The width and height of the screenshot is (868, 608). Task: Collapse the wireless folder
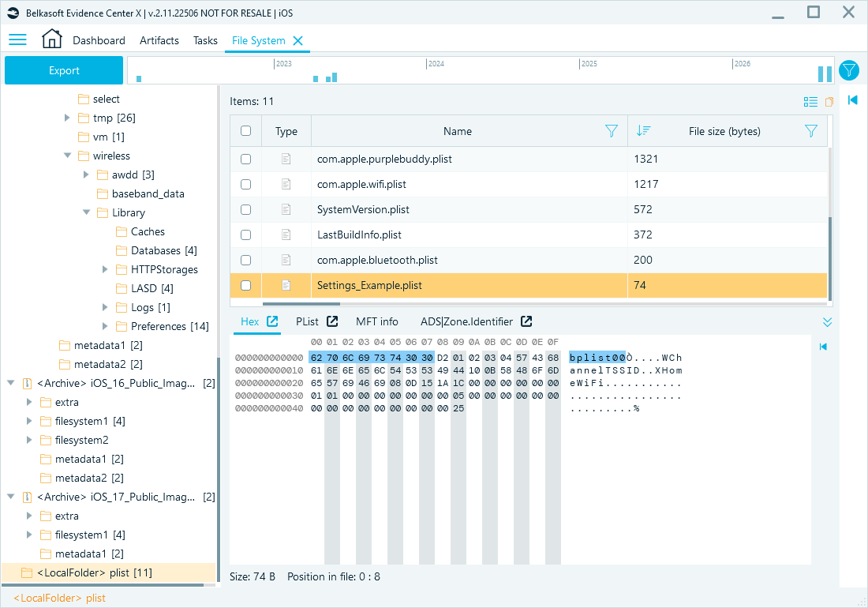(67, 156)
